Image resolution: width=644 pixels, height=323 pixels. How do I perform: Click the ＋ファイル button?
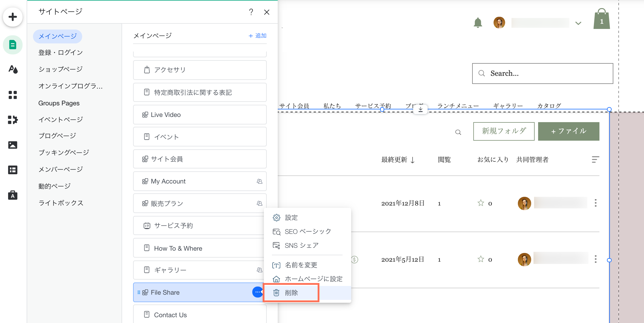tap(569, 131)
